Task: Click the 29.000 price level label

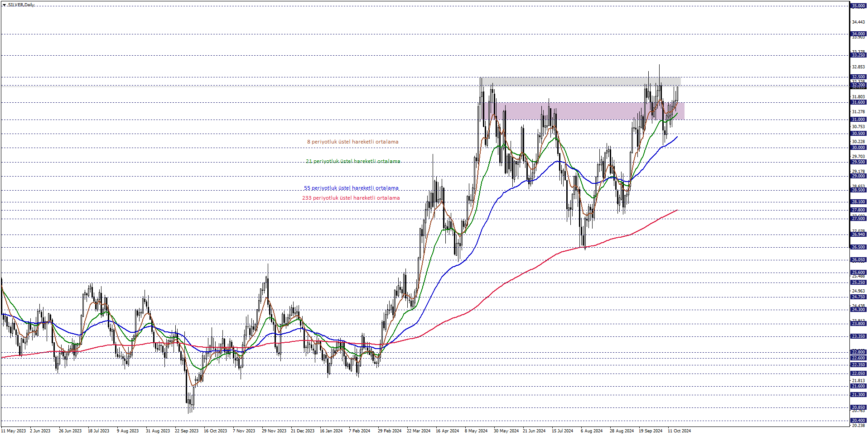Action: click(x=858, y=176)
